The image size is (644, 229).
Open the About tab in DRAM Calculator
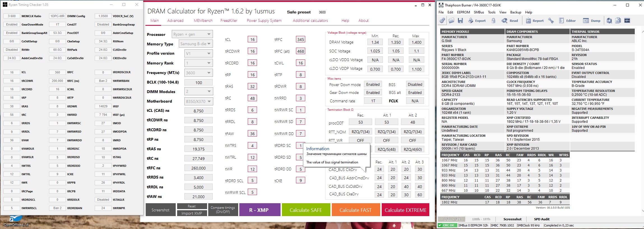[363, 20]
